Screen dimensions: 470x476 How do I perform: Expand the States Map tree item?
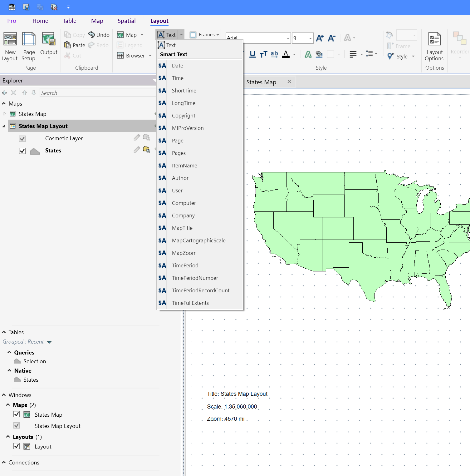point(5,114)
